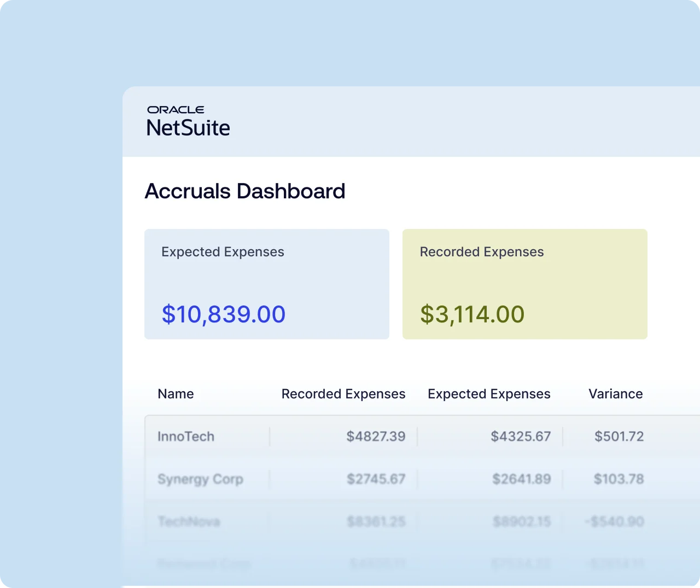Open the Recorded Expenses summary card

[525, 284]
